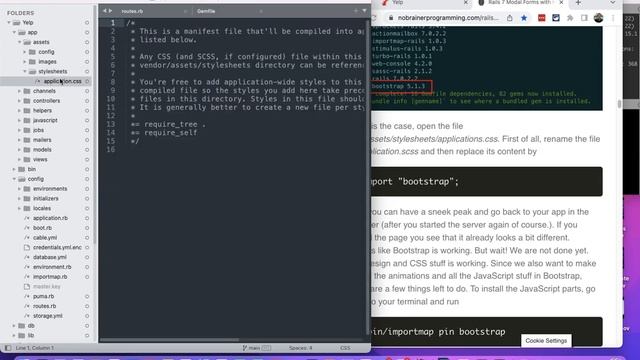Image resolution: width=640 pixels, height=360 pixels.
Task: Open the Chrome extensions puzzle icon
Action: click(x=570, y=18)
